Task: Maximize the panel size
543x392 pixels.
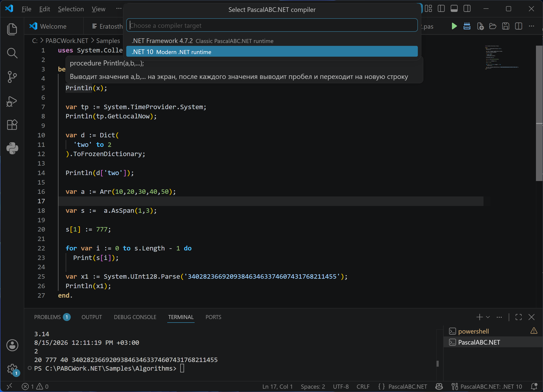Action: [519, 317]
